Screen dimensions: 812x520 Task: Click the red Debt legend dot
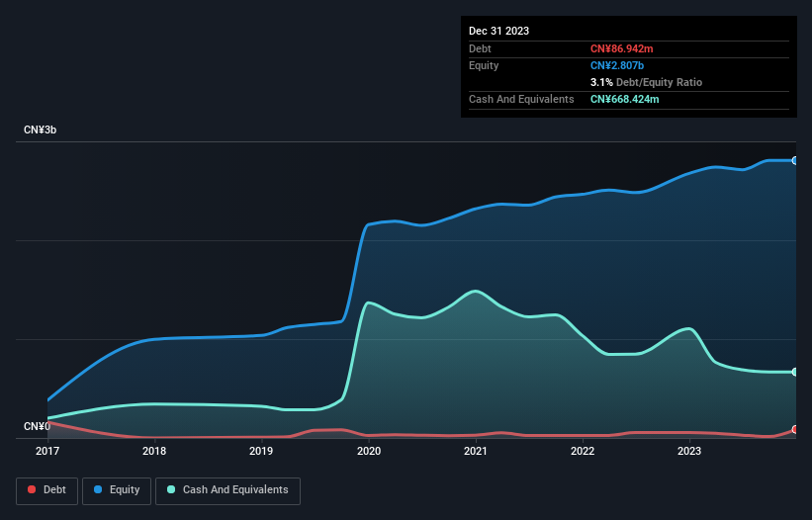point(32,489)
